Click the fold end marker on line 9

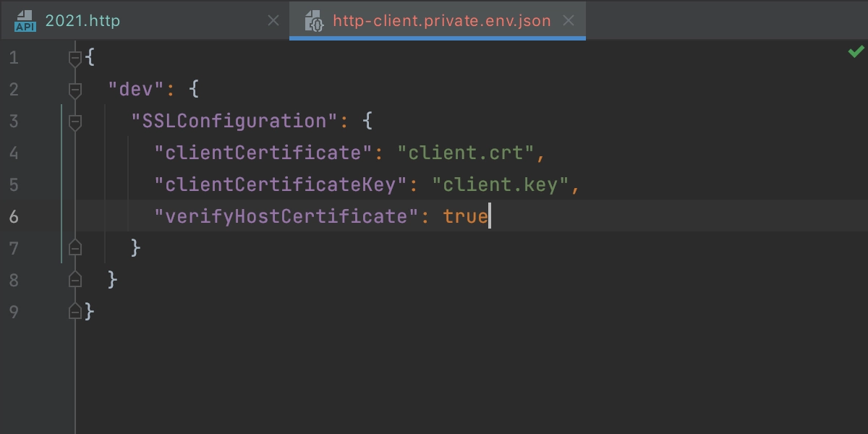click(75, 312)
